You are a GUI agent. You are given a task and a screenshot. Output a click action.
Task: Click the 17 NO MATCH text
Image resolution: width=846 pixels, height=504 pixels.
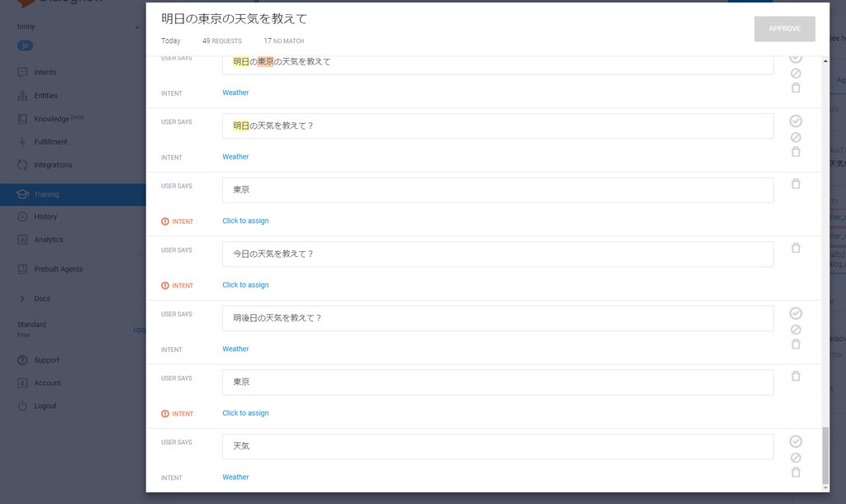pyautogui.click(x=284, y=41)
